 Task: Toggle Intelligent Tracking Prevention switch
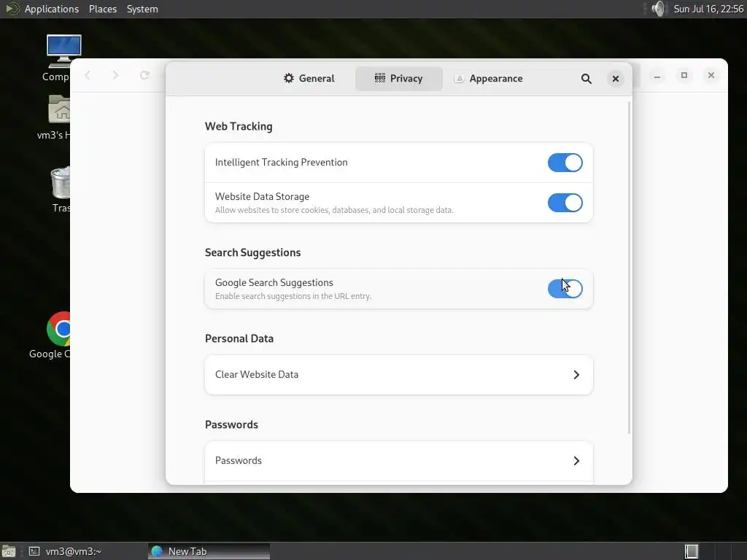(565, 163)
